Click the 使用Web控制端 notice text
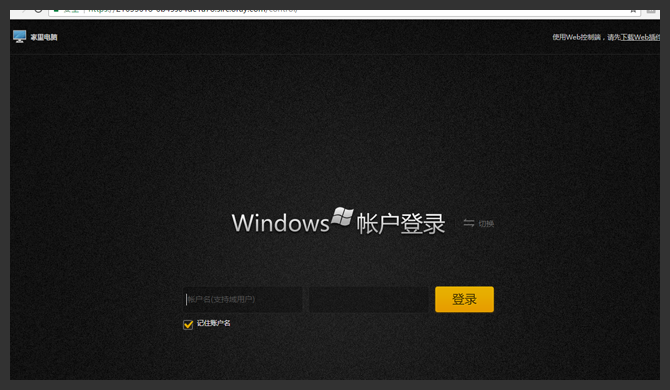The height and width of the screenshot is (390, 670). 576,37
